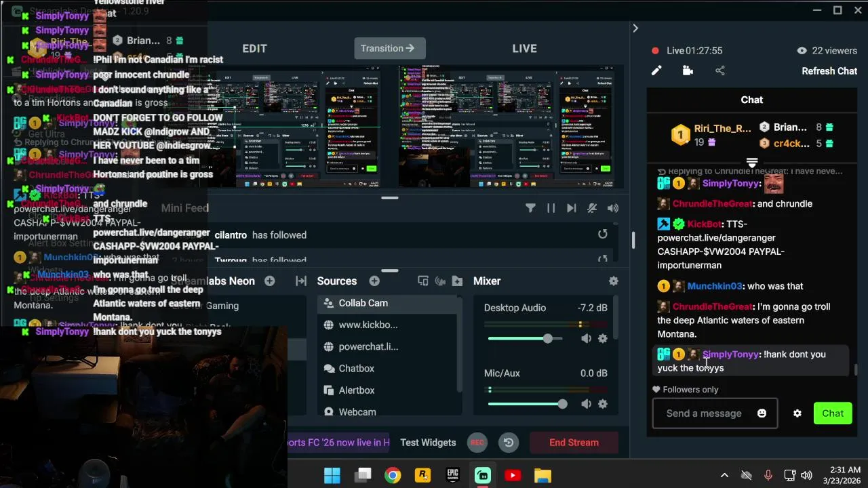868x488 pixels.
Task: Open Task View on the taskbar
Action: [x=364, y=476]
